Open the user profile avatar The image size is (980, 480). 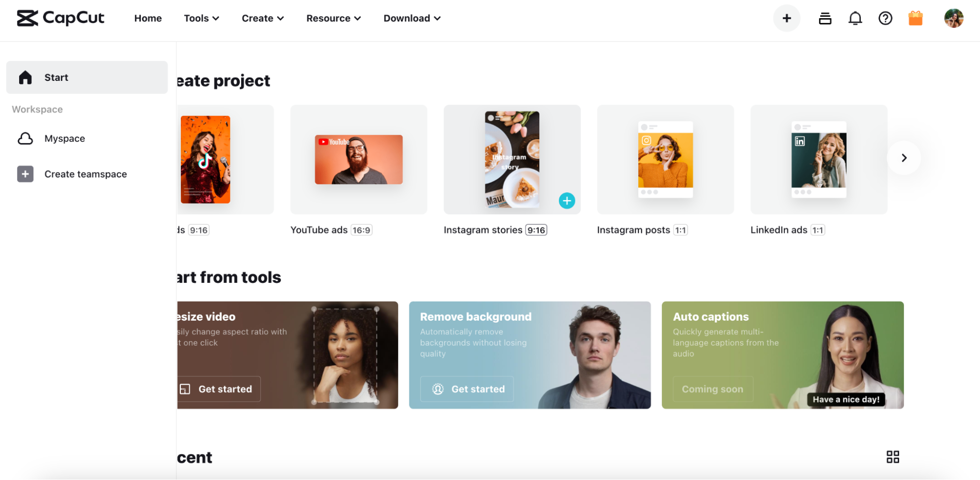(954, 18)
